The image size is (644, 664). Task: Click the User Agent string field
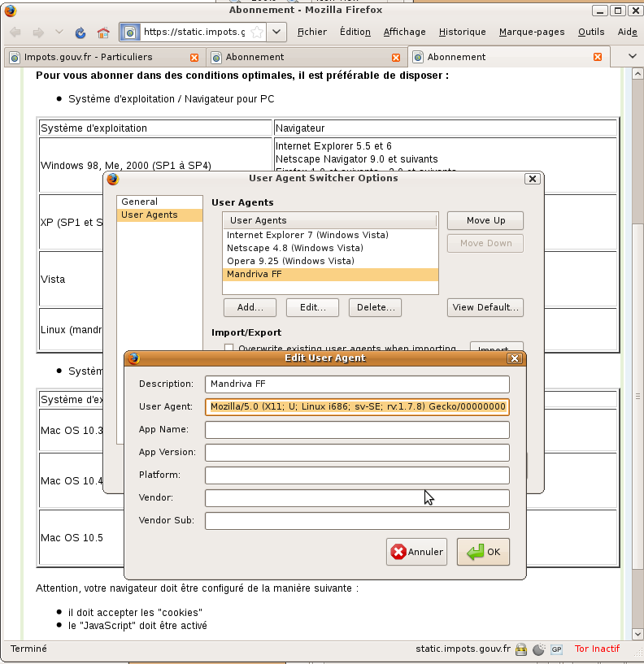tap(357, 407)
